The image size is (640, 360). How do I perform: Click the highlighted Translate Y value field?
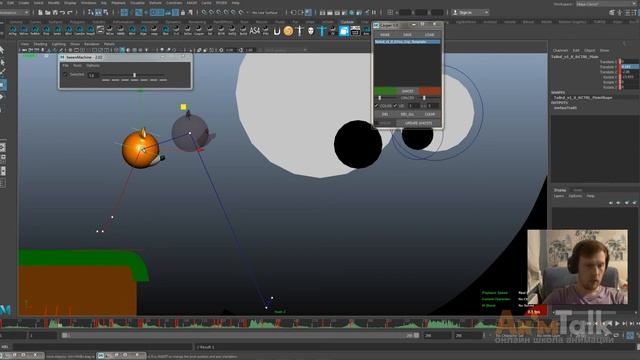tap(630, 67)
